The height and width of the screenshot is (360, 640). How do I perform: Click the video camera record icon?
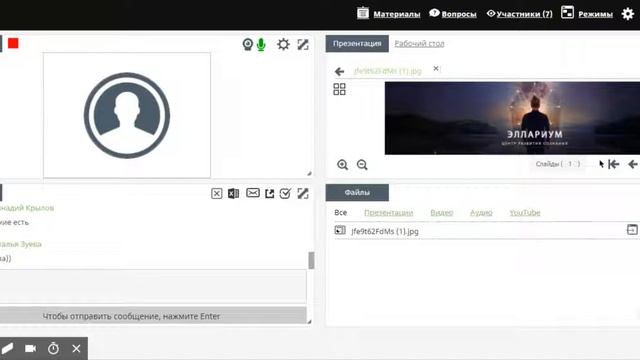[x=31, y=349]
